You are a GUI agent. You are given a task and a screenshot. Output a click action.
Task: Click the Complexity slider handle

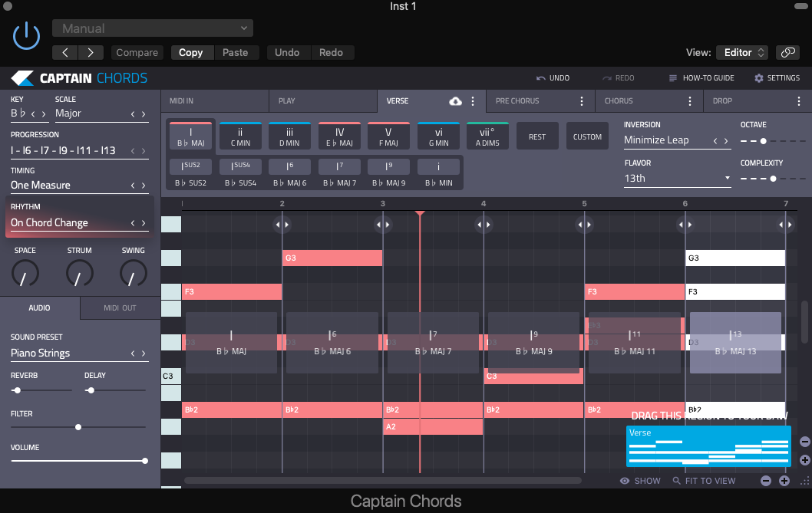pyautogui.click(x=773, y=179)
